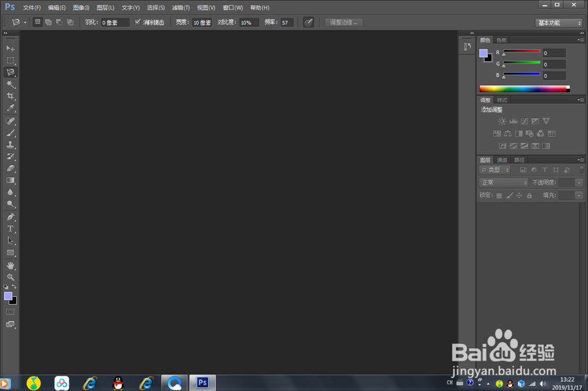Switch to the 样式 tab
588x391 pixels.
tap(502, 100)
